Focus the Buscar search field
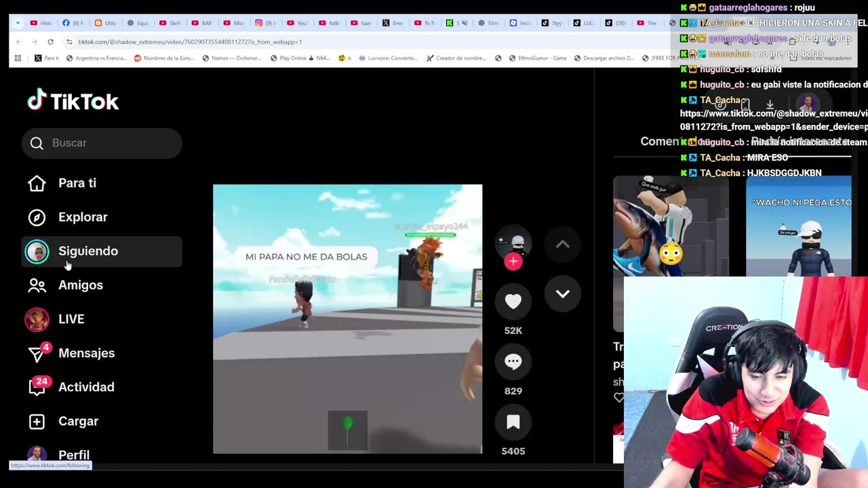Viewport: 868px width, 488px height. (102, 143)
